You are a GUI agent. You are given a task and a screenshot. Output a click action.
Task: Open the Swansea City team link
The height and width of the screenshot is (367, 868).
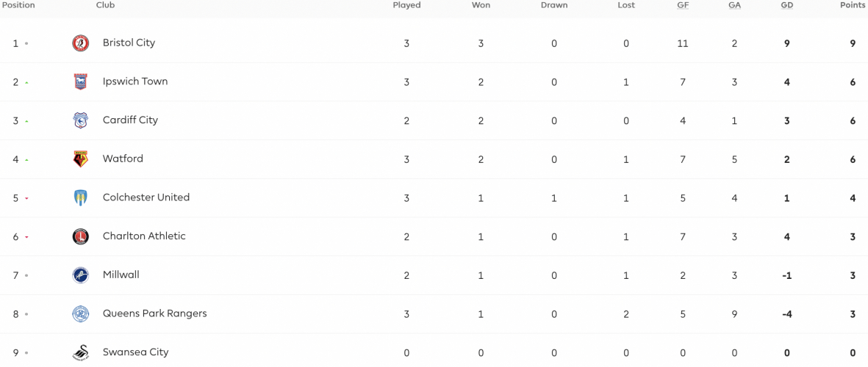click(x=136, y=352)
